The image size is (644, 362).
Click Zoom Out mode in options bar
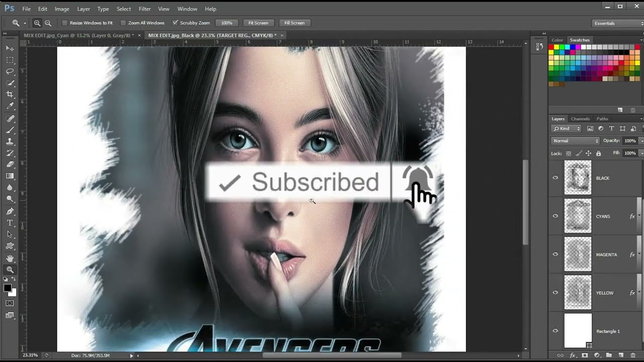(48, 23)
